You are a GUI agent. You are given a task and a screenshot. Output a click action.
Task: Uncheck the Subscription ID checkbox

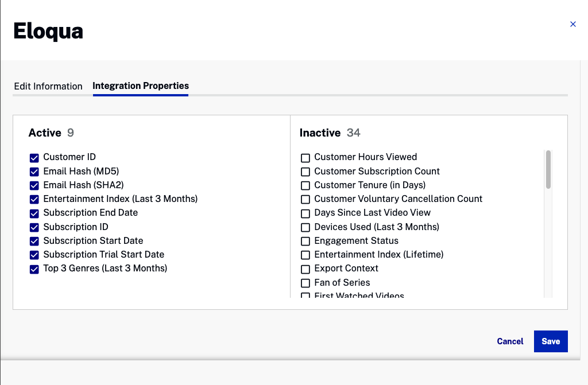pos(34,227)
